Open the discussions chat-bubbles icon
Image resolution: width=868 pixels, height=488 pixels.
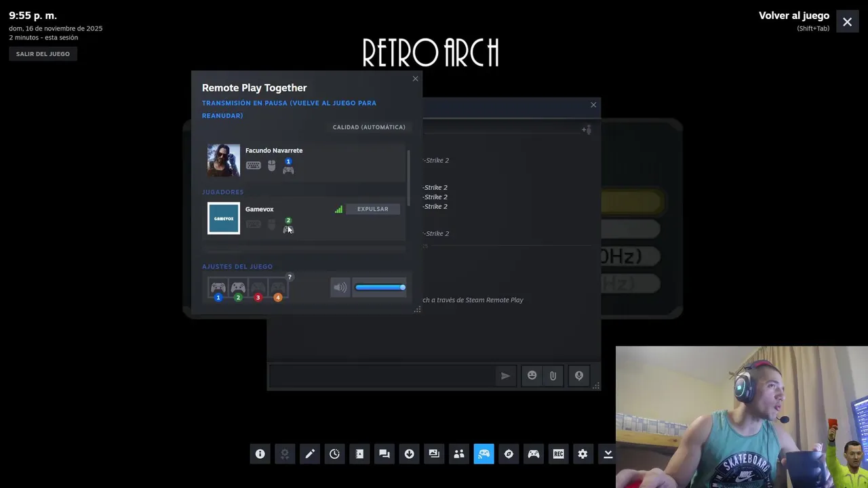(x=384, y=454)
